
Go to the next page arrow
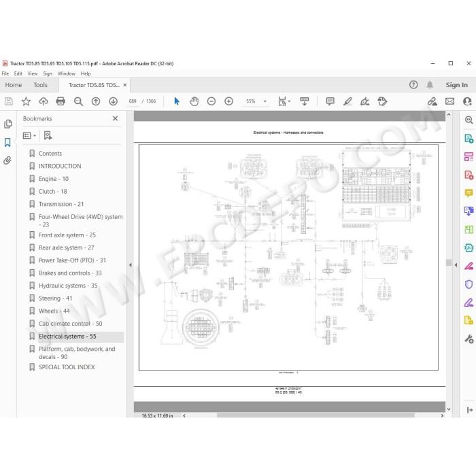[x=114, y=101]
